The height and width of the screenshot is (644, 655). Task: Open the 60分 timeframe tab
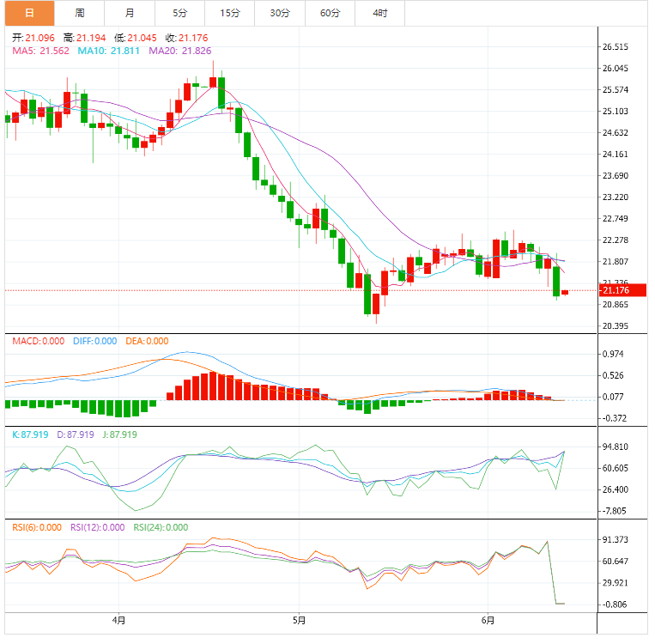(x=330, y=14)
